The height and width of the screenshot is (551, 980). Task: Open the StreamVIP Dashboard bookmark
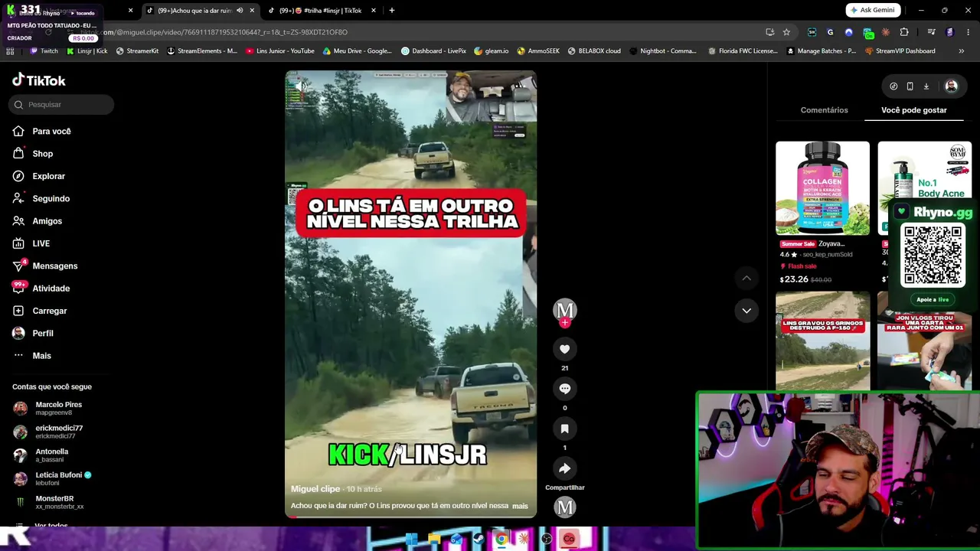pos(900,51)
